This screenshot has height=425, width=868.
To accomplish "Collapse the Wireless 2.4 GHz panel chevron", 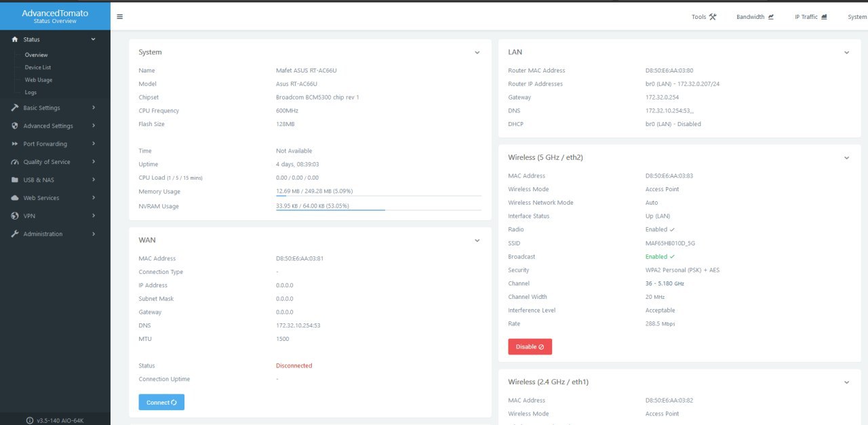I will tap(846, 382).
